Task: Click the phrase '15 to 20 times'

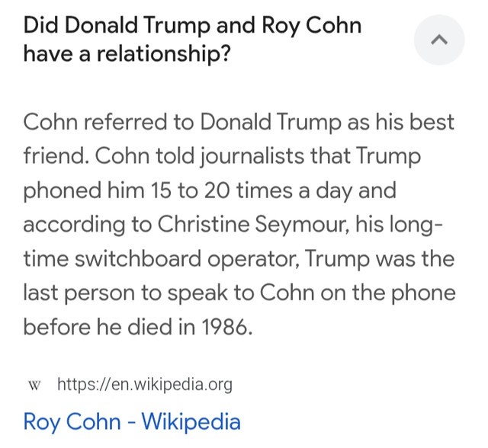Action: click(221, 190)
